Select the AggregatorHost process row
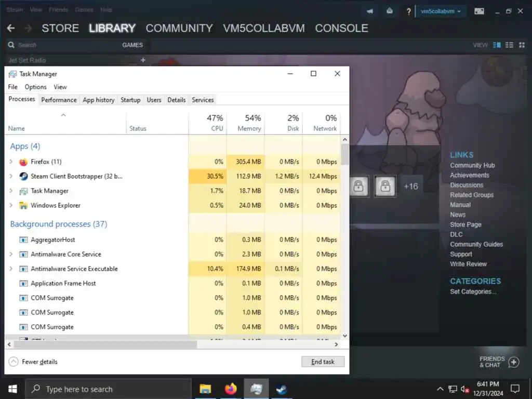This screenshot has height=399, width=532. click(172, 240)
